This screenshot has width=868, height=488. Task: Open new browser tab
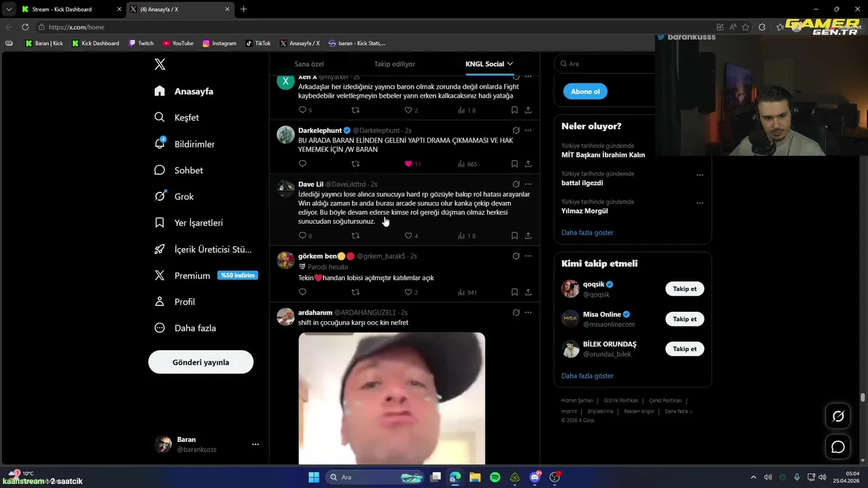click(x=243, y=9)
